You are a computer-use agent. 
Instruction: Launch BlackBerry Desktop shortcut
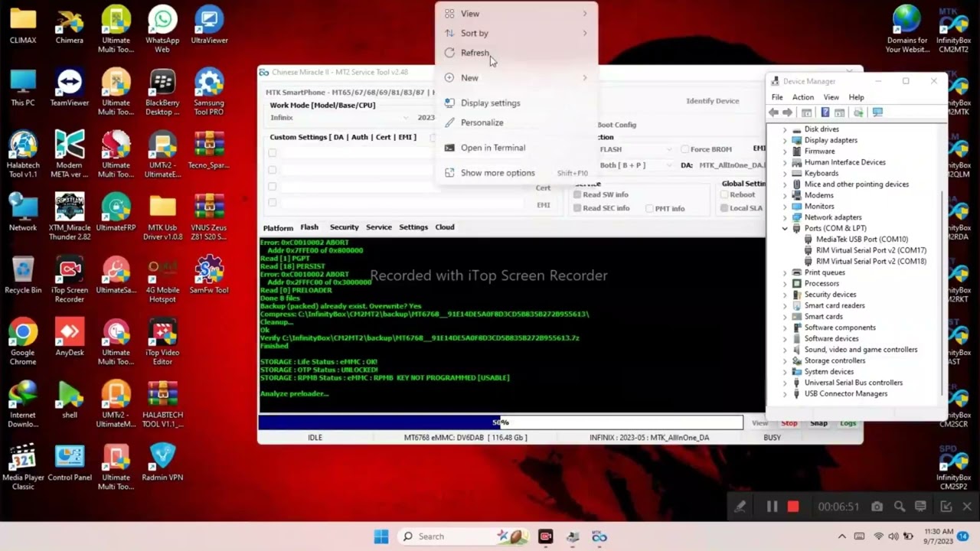[x=162, y=93]
